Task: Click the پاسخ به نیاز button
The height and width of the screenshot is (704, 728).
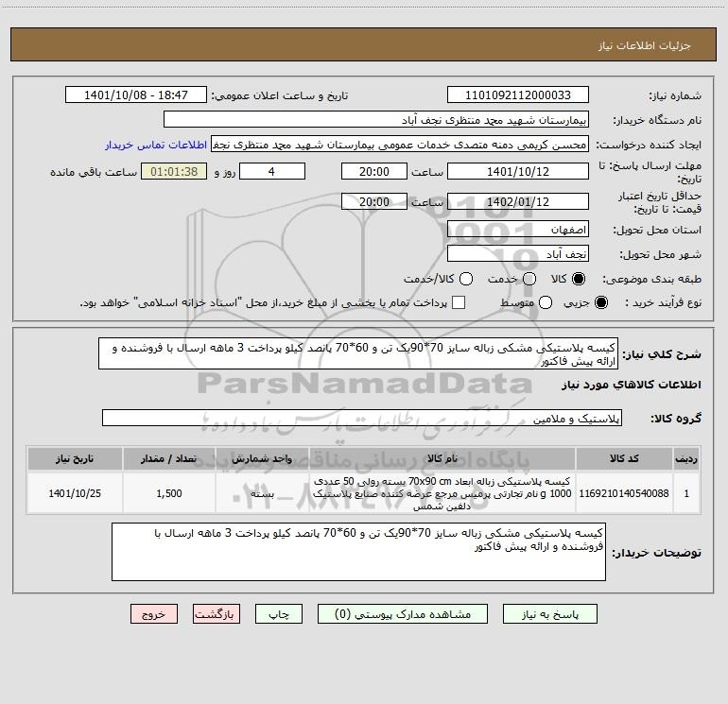Action: pos(550,614)
